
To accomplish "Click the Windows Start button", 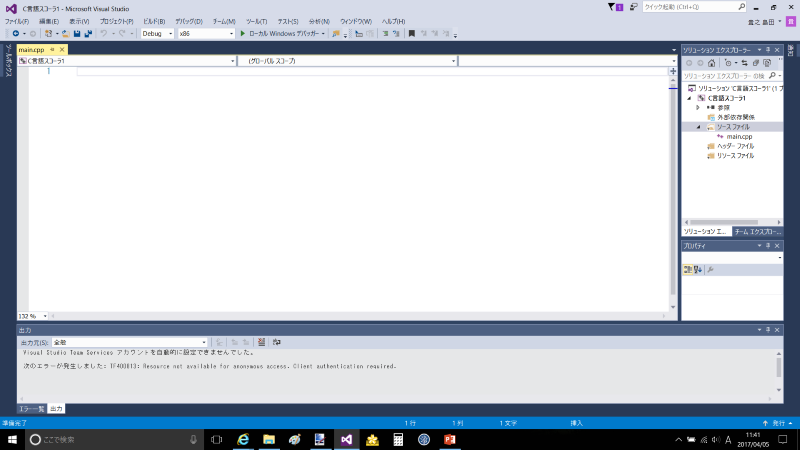I will [x=12, y=439].
